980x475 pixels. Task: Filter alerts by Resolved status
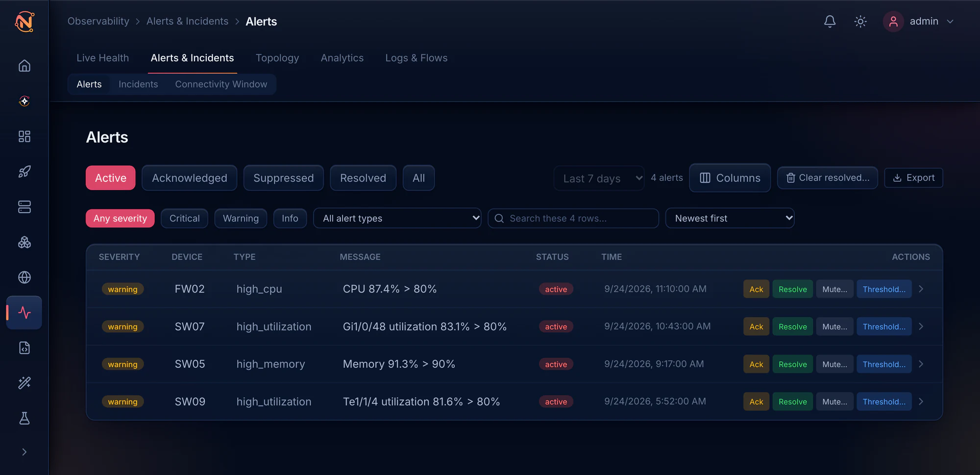(363, 178)
